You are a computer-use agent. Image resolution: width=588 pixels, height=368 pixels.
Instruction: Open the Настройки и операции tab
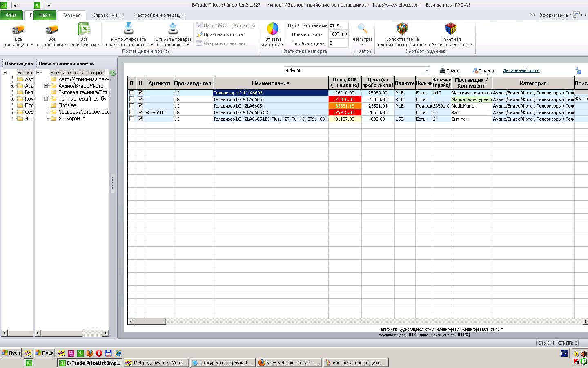click(x=160, y=15)
